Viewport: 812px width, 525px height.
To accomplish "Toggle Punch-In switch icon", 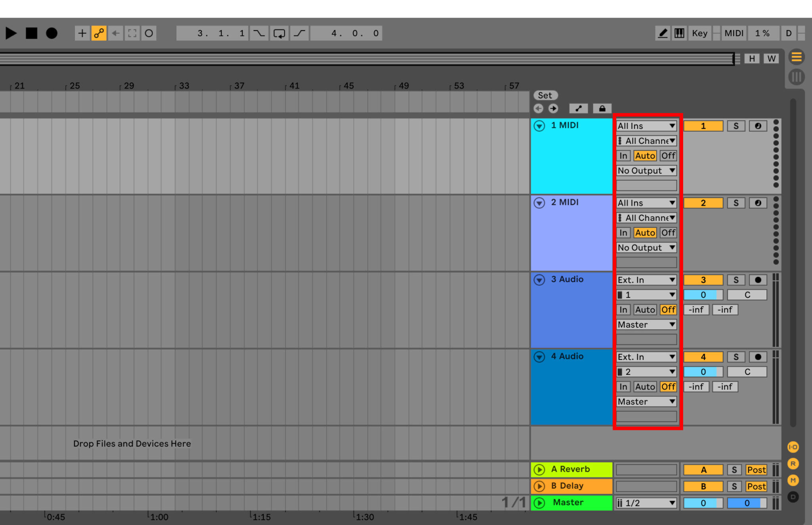I will coord(259,33).
